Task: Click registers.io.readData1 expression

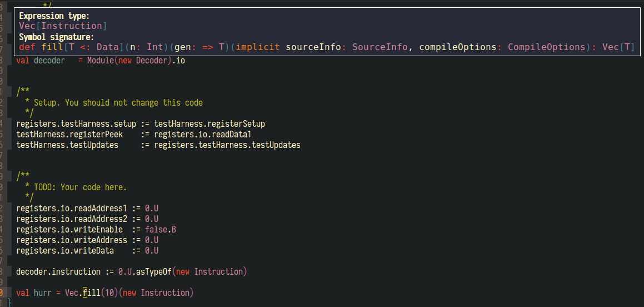Action: (x=203, y=134)
